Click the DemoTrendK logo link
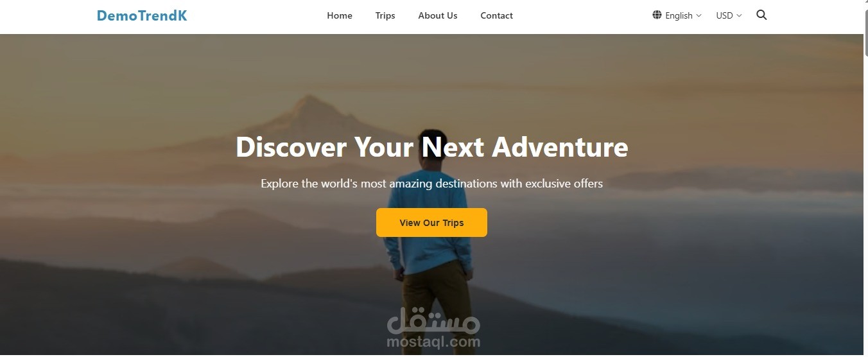The height and width of the screenshot is (357, 868). coord(142,16)
